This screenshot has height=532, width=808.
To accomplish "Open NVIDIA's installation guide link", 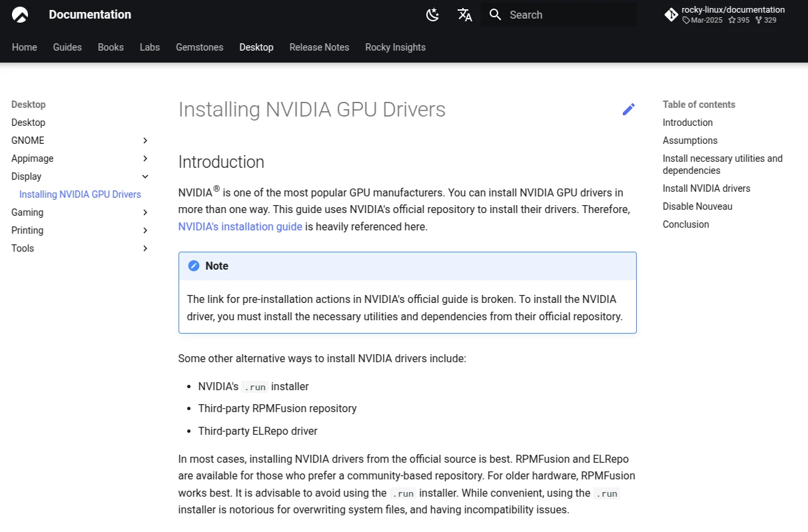I will (x=240, y=226).
